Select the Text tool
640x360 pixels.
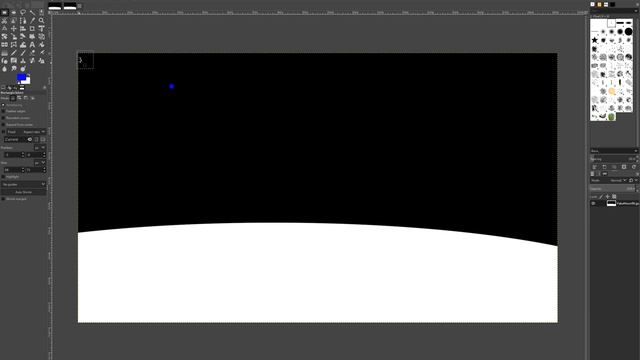[x=32, y=44]
